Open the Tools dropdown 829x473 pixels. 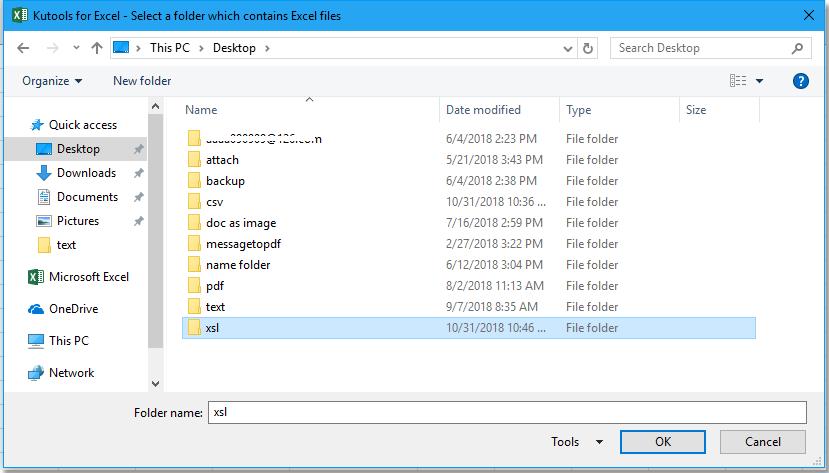(x=576, y=441)
